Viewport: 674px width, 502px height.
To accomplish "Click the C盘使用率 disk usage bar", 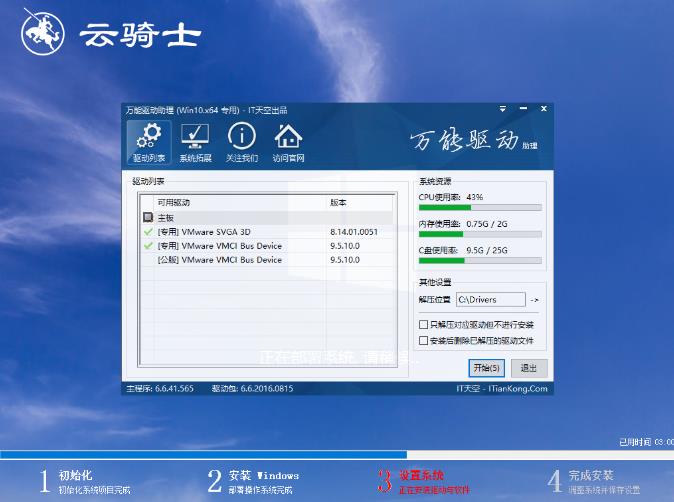I will point(480,260).
